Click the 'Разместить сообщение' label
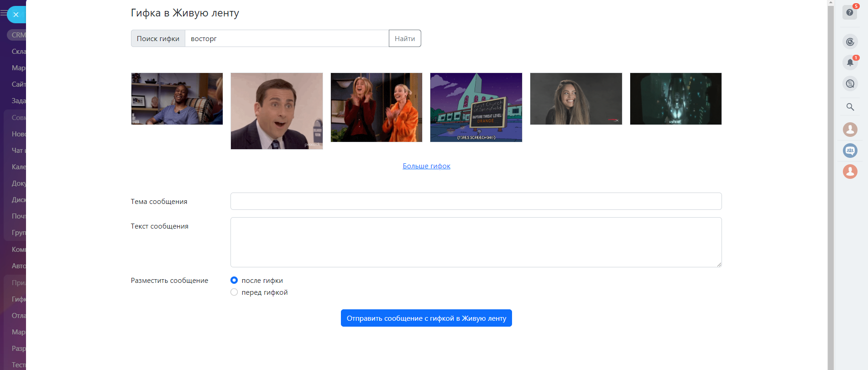The height and width of the screenshot is (370, 868). tap(169, 281)
